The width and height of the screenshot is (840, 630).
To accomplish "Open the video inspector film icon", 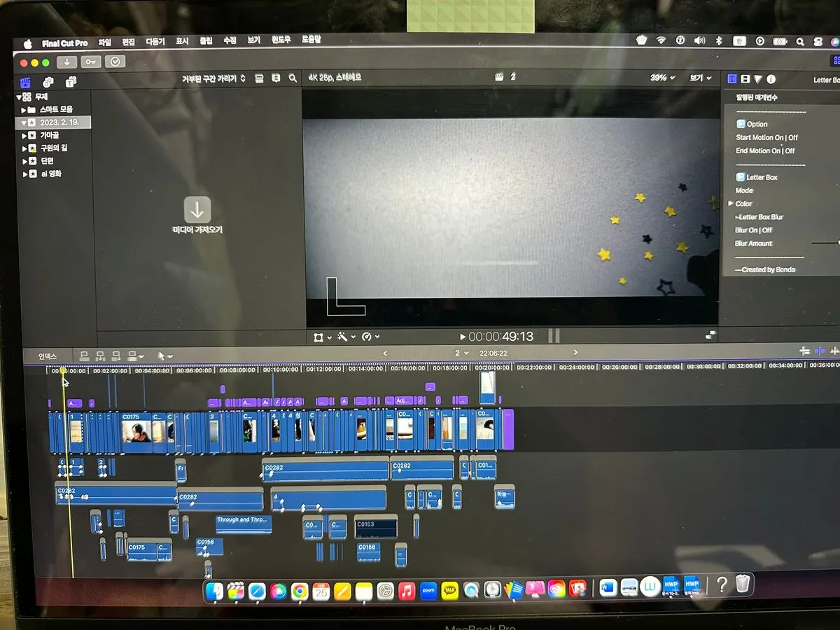I will [x=745, y=79].
